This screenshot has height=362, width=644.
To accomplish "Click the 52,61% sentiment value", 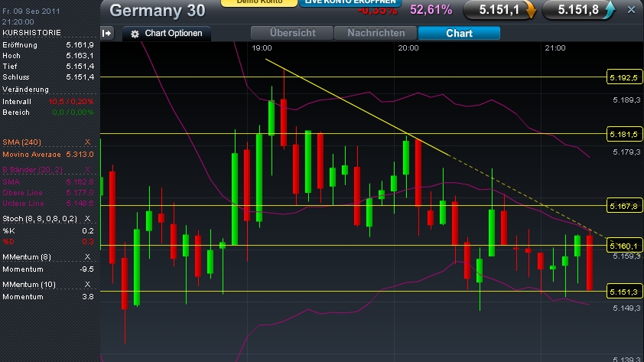I will 431,10.
